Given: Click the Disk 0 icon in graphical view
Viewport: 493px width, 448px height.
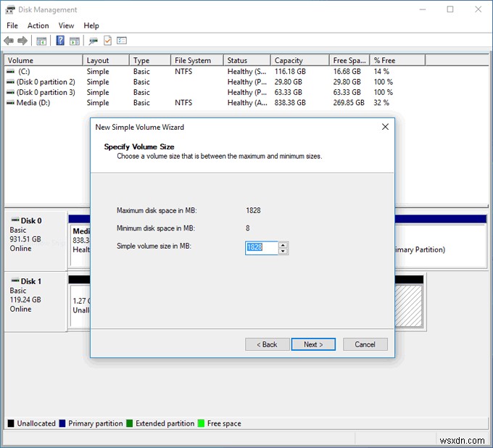Looking at the screenshot, I should [15, 220].
